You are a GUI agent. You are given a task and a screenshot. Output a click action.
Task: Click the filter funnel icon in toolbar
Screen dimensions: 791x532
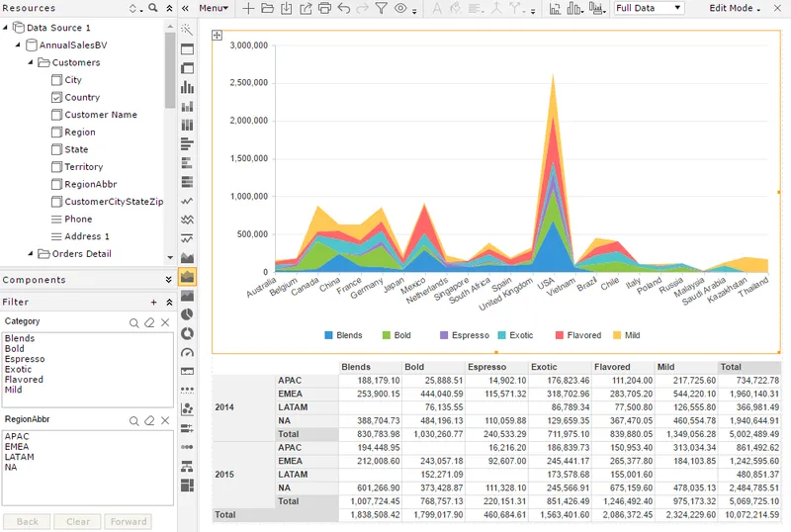click(382, 8)
